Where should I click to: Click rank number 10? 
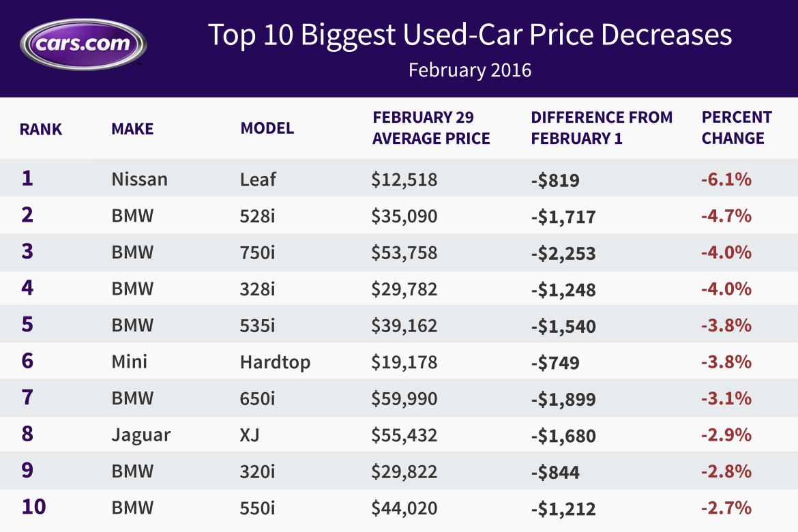(33, 507)
